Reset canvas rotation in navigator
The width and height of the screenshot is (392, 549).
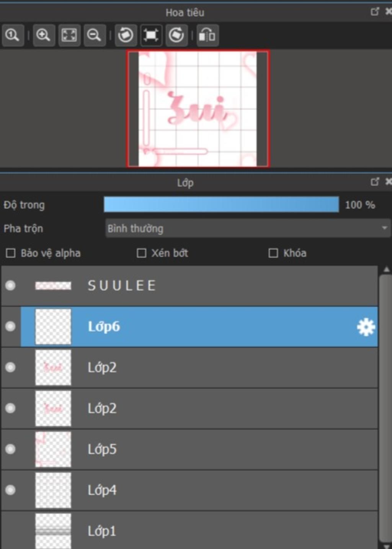[x=151, y=35]
